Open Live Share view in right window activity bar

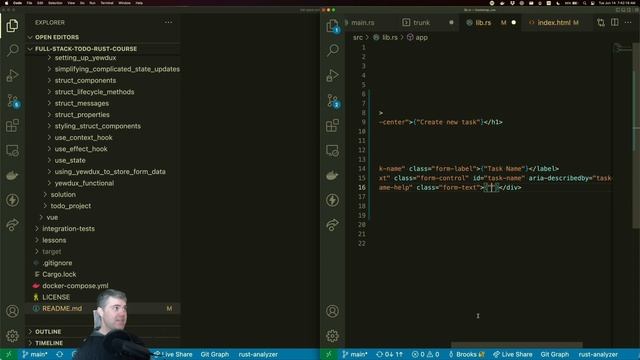pyautogui.click(x=333, y=225)
